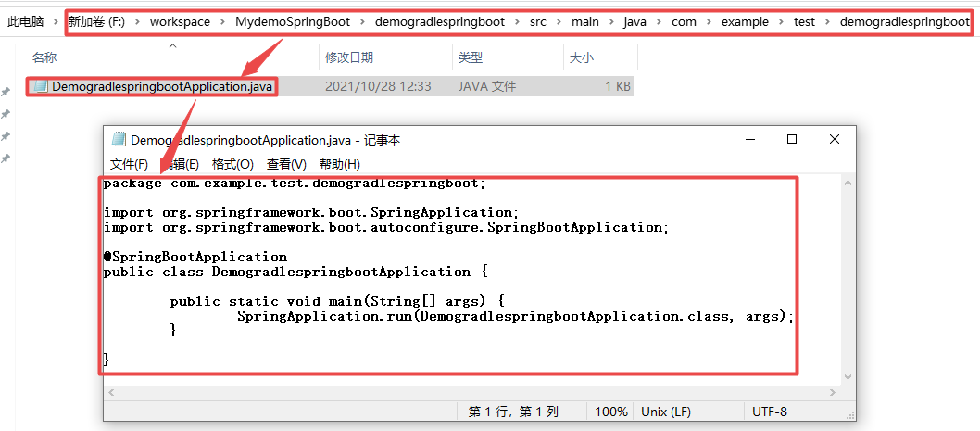Navigate to MydemoSpringBoot breadcrumb folder
The width and height of the screenshot is (980, 431).
point(293,22)
